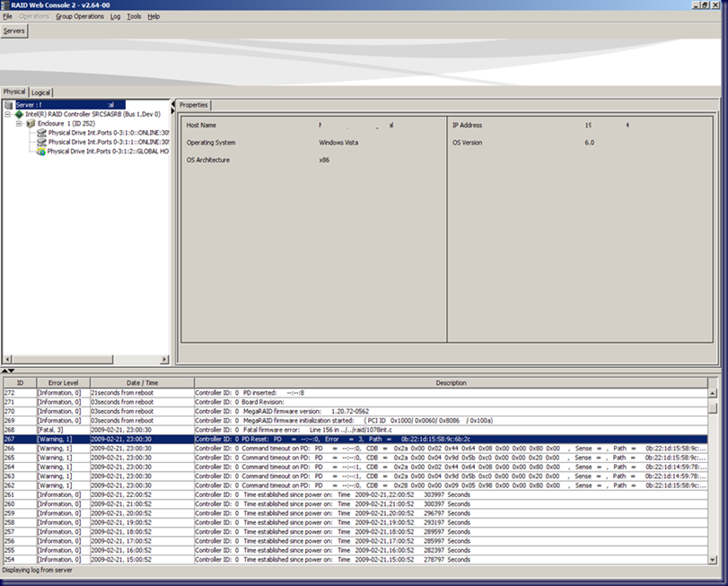Image resolution: width=728 pixels, height=586 pixels.
Task: Open the Help menu
Action: pos(153,16)
